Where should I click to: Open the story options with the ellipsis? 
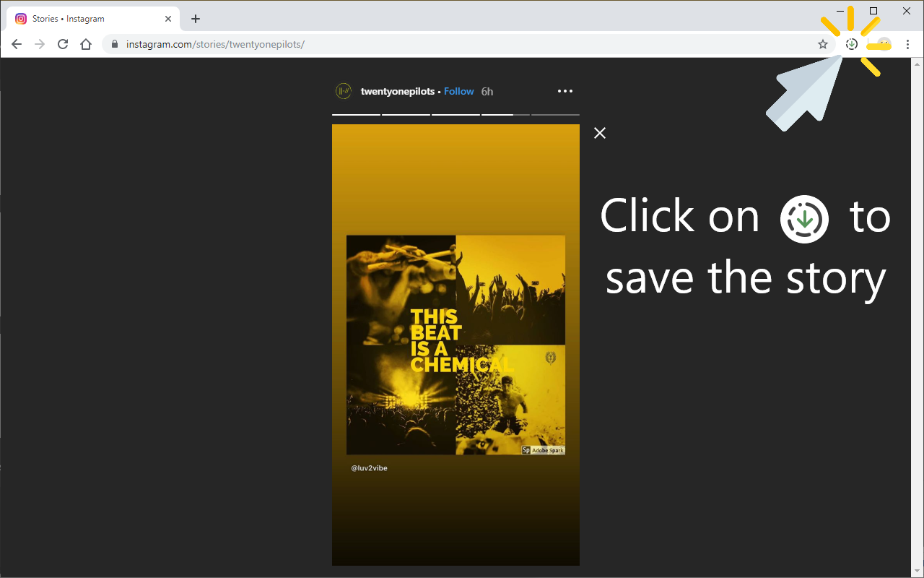click(x=565, y=91)
